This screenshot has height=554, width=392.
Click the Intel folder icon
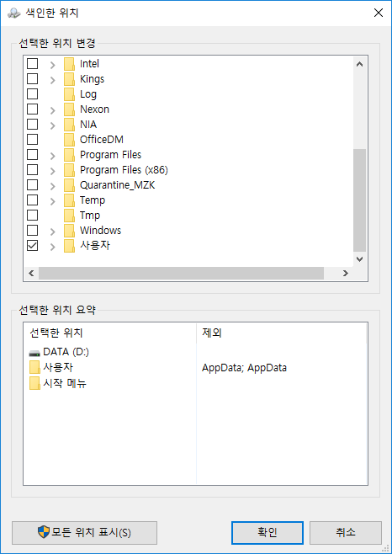point(69,64)
